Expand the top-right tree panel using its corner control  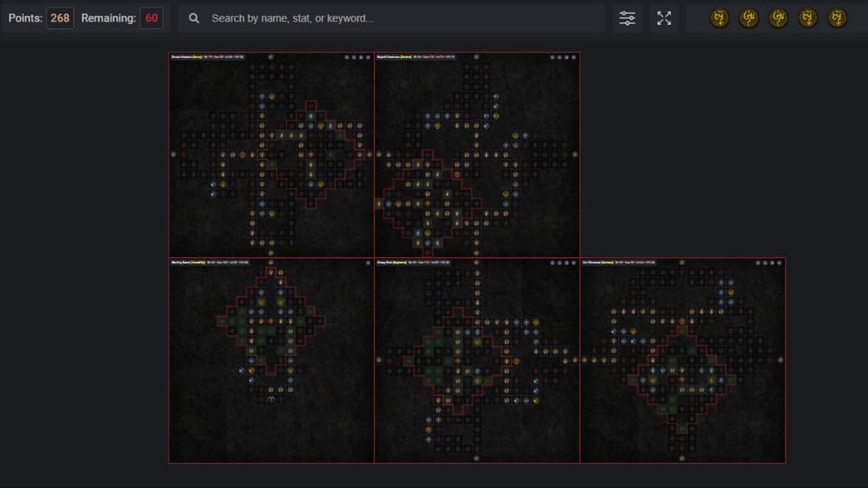tap(573, 58)
